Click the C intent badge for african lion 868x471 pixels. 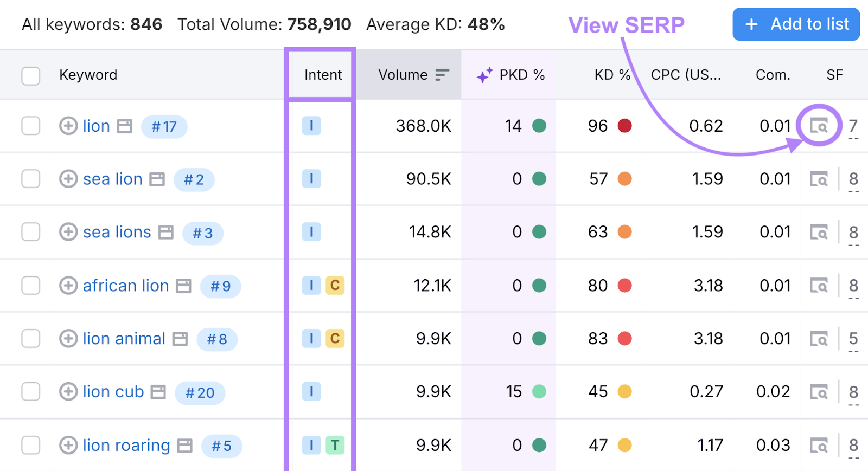335,285
